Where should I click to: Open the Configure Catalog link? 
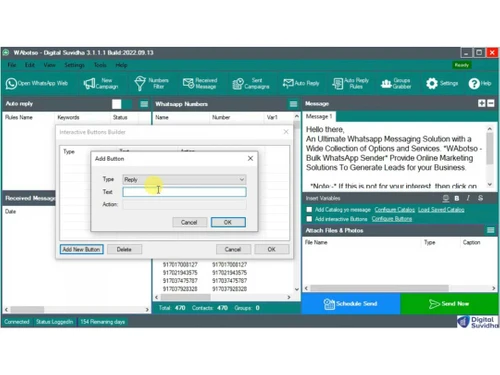[395, 210]
